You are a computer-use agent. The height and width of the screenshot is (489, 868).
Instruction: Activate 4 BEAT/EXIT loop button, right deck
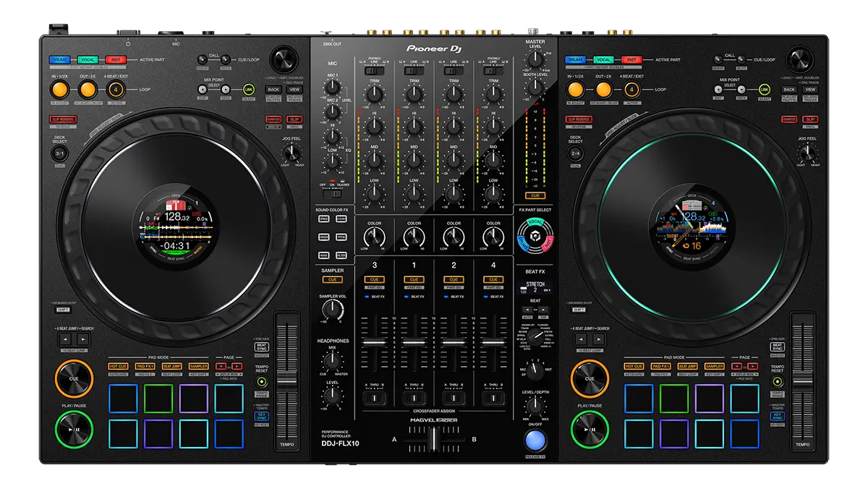coord(631,90)
